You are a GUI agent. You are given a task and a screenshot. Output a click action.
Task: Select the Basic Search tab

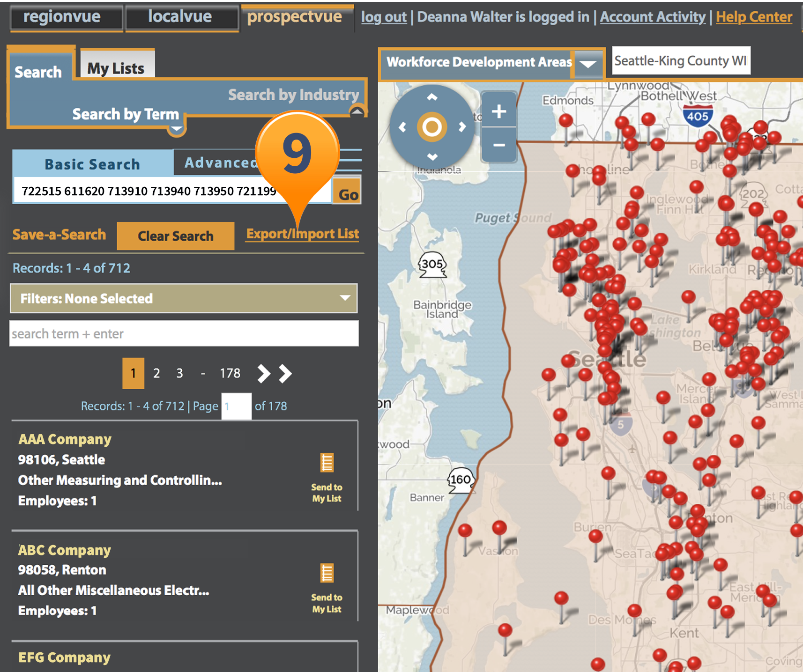[x=92, y=164]
